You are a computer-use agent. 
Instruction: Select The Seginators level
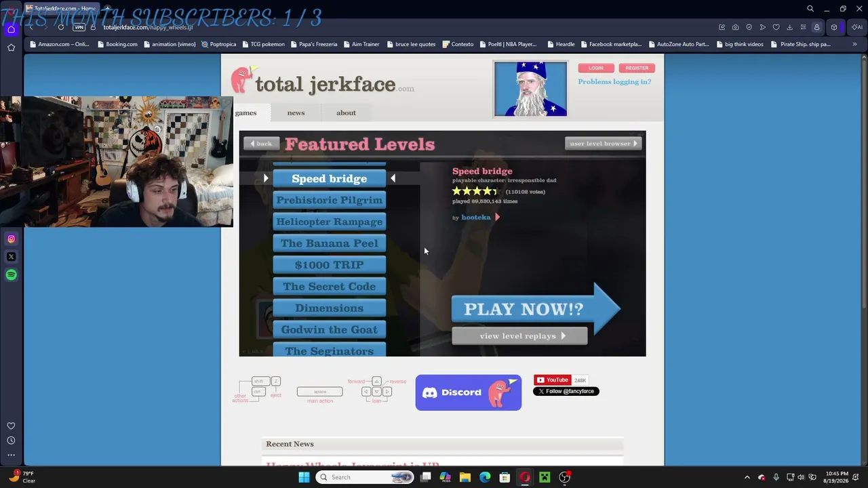[329, 350]
